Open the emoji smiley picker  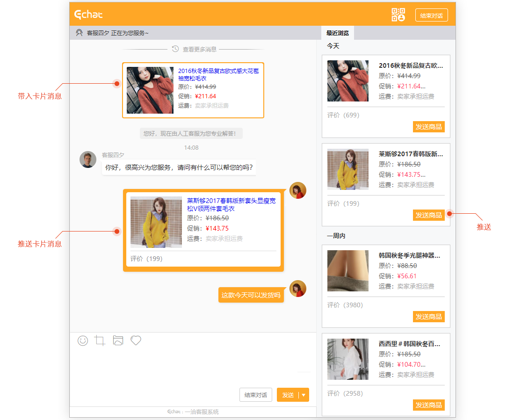(x=83, y=340)
